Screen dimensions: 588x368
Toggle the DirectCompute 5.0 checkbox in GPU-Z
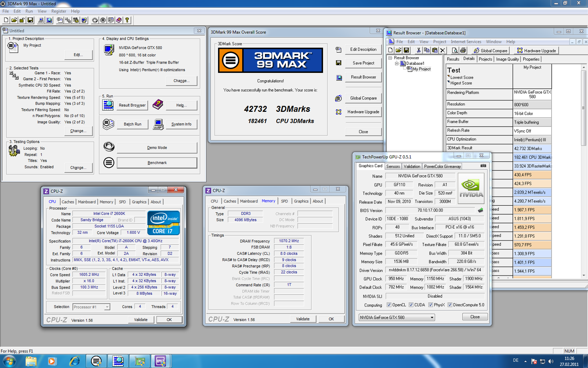coord(450,305)
